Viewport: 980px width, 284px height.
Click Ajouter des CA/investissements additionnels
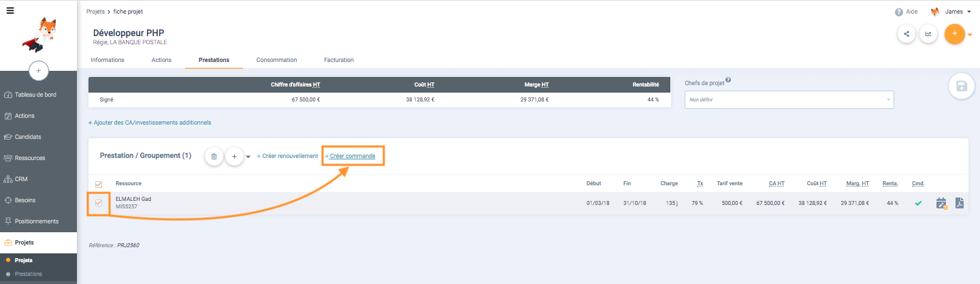pyautogui.click(x=150, y=123)
